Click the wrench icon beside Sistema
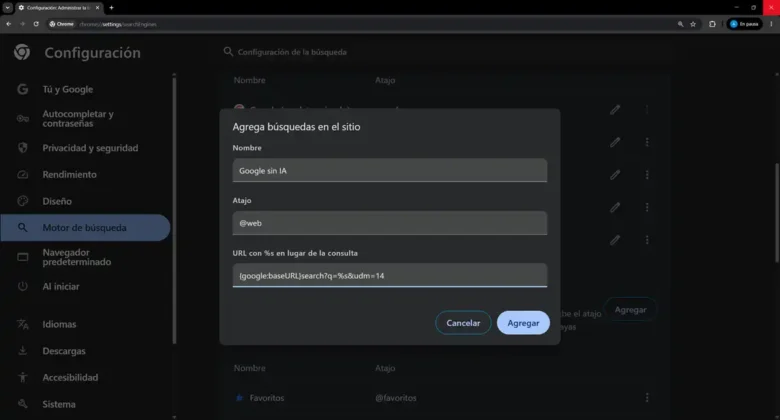The image size is (780, 420). (x=22, y=404)
